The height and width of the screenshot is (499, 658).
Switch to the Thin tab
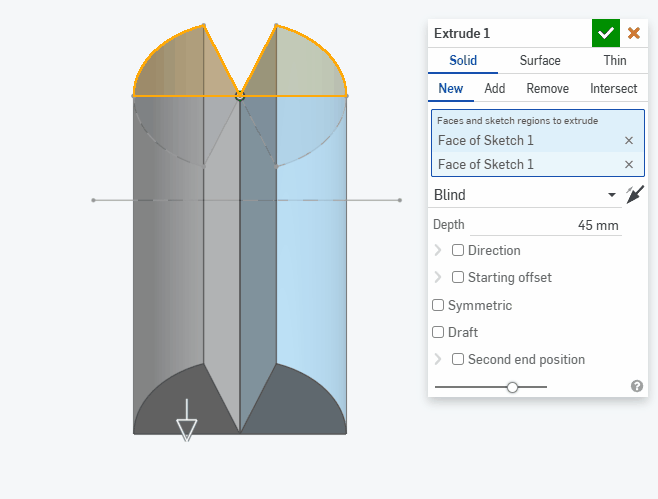point(615,61)
